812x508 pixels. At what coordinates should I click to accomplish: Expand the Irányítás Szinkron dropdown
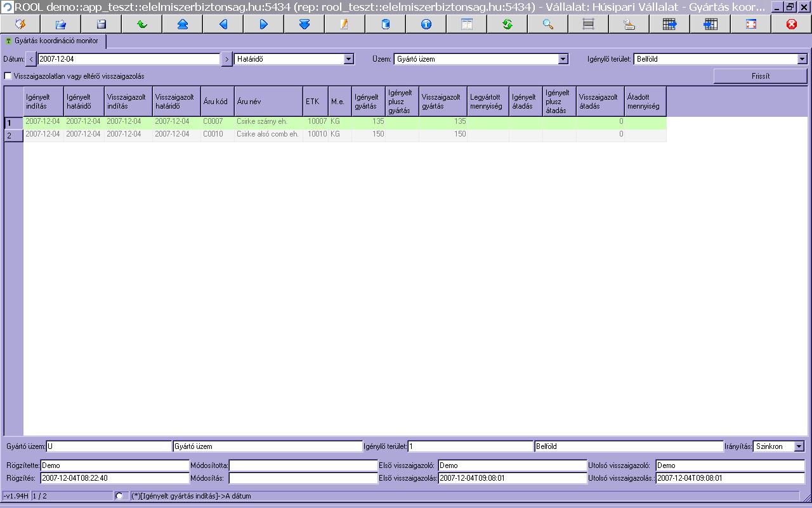[799, 446]
